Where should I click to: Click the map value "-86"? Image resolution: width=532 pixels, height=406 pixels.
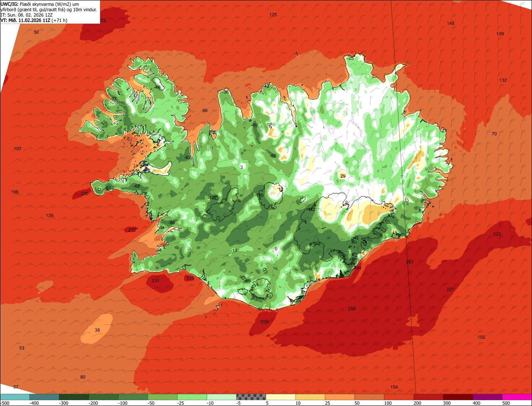click(171, 223)
